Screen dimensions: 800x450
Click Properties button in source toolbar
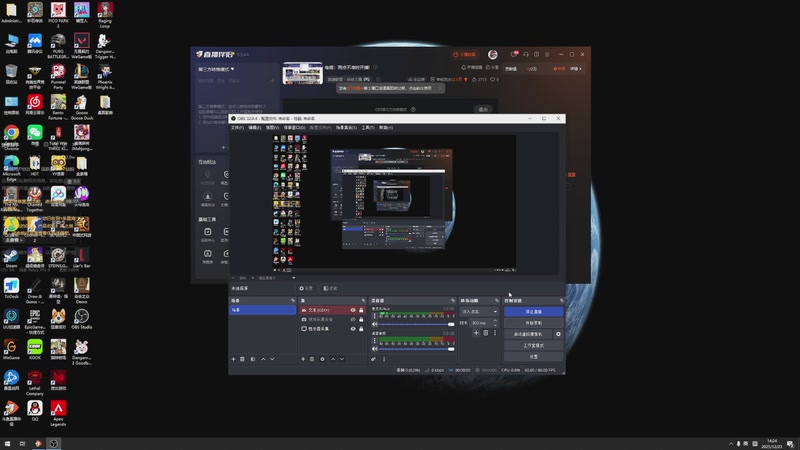tap(307, 288)
